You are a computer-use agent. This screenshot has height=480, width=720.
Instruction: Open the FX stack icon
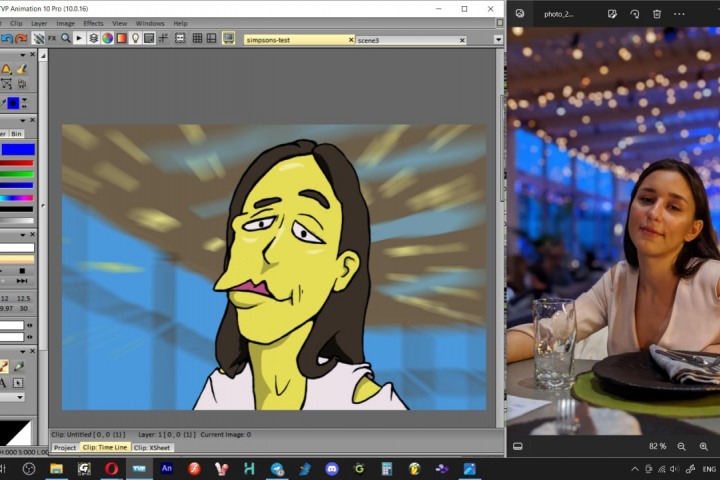52,39
